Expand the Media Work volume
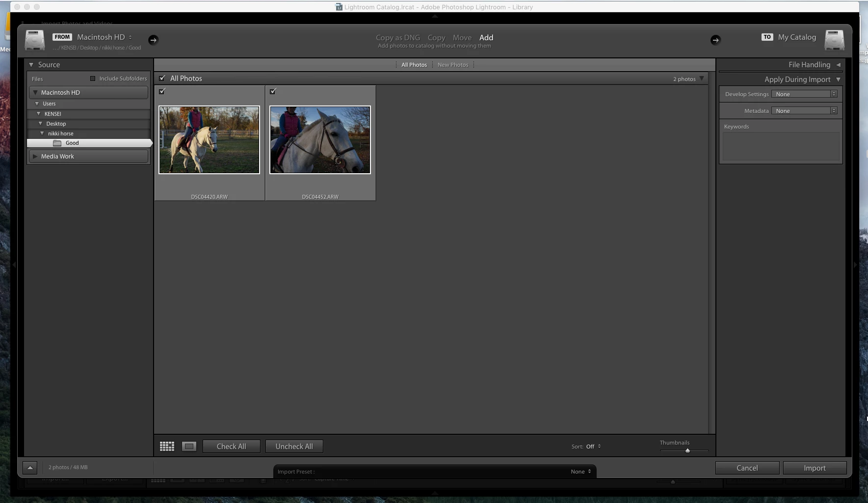Image resolution: width=868 pixels, height=503 pixels. [x=35, y=156]
